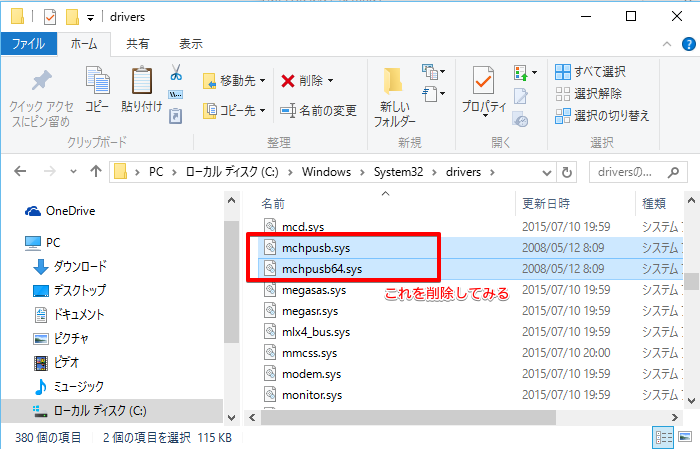Image resolution: width=700 pixels, height=449 pixels.
Task: Switch to the View (表示) tab
Action: click(x=191, y=44)
